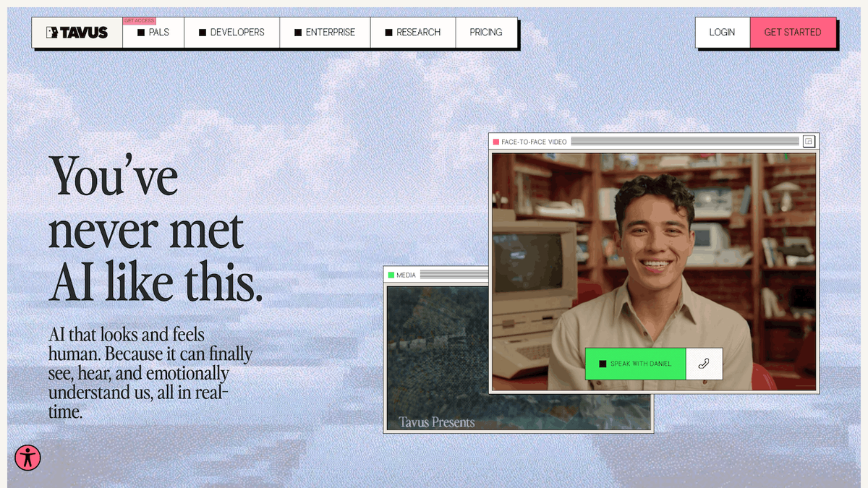This screenshot has height=488, width=868.
Task: Click the black square icon beside Enterprise
Action: pos(298,33)
